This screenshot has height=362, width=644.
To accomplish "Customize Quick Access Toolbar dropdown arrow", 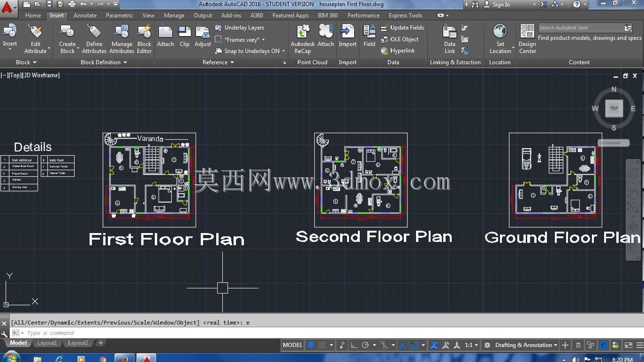I will [x=114, y=4].
